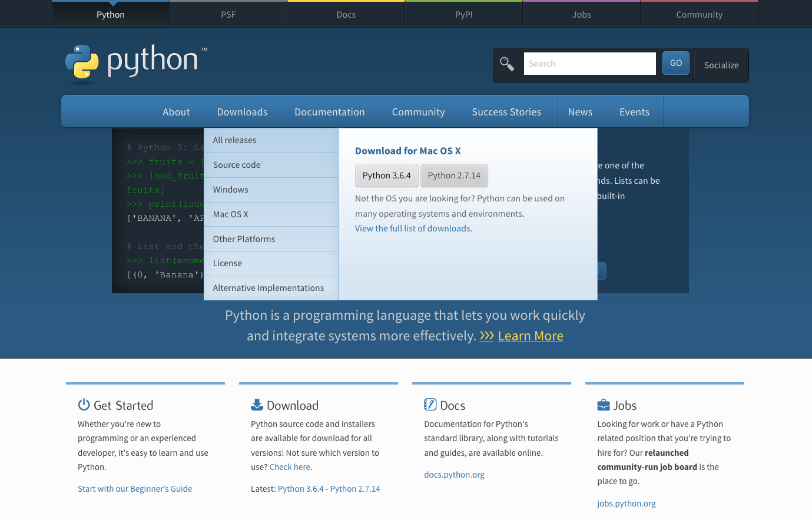
Task: Open the Docs top tab
Action: (x=346, y=14)
